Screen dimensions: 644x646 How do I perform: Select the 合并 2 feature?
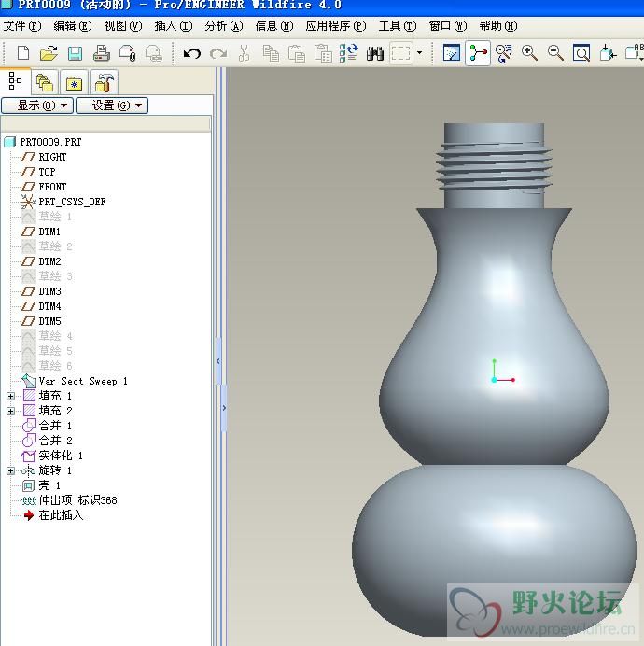point(55,441)
